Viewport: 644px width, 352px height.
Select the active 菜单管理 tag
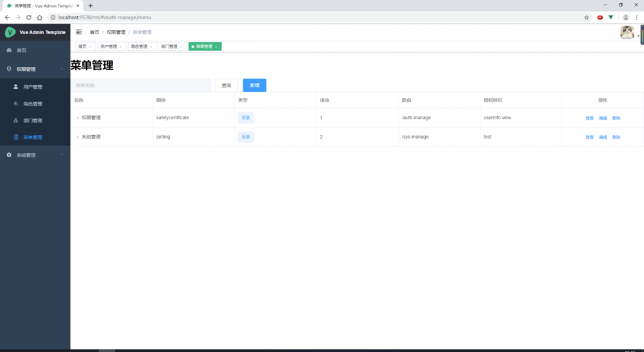[204, 46]
